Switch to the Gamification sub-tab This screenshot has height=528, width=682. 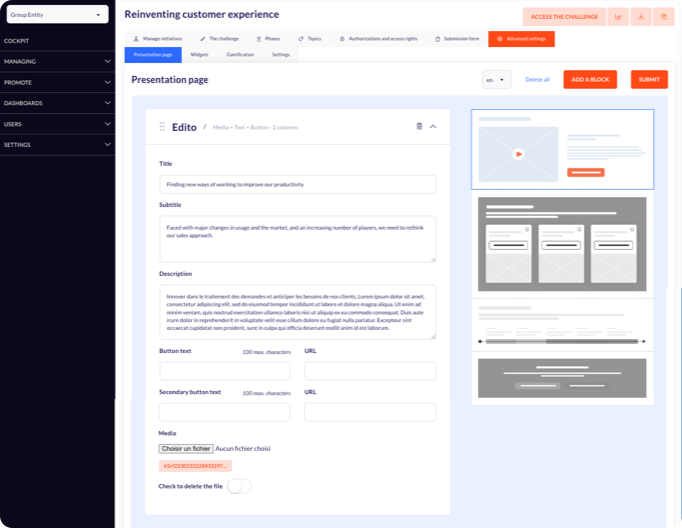click(240, 55)
